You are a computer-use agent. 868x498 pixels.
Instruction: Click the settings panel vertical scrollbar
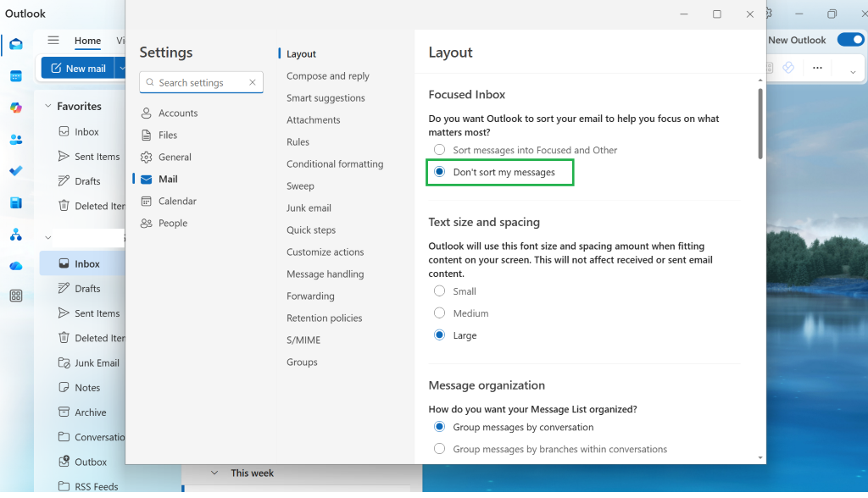[x=760, y=124]
